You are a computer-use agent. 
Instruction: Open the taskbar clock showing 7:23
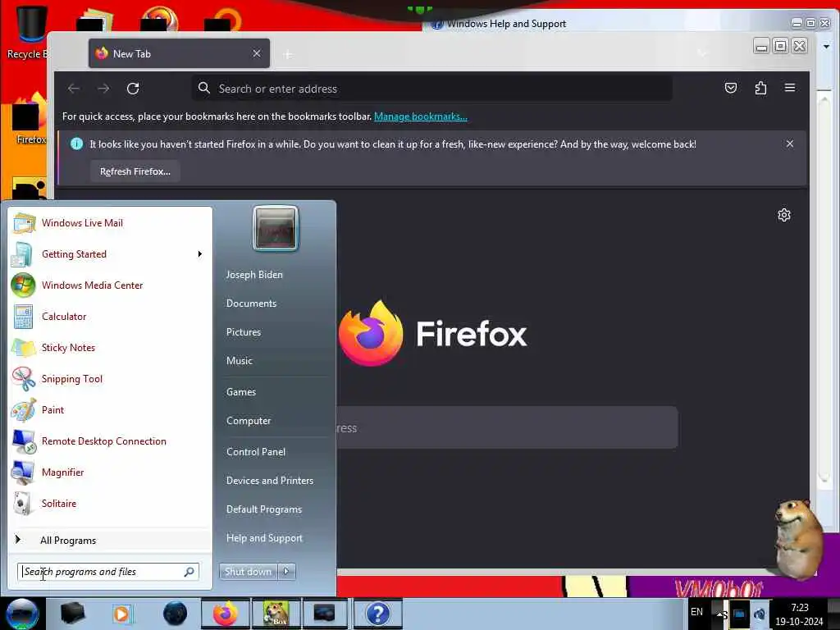799,614
